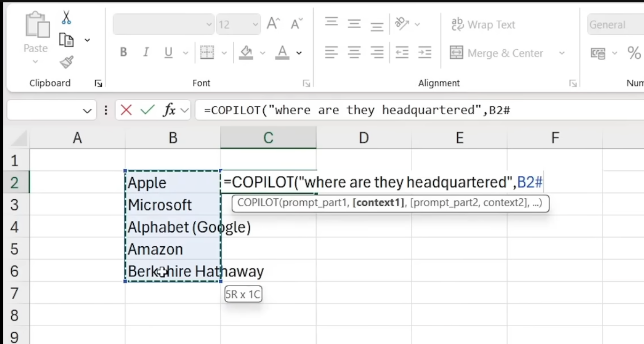Decrease indent

coord(402,52)
